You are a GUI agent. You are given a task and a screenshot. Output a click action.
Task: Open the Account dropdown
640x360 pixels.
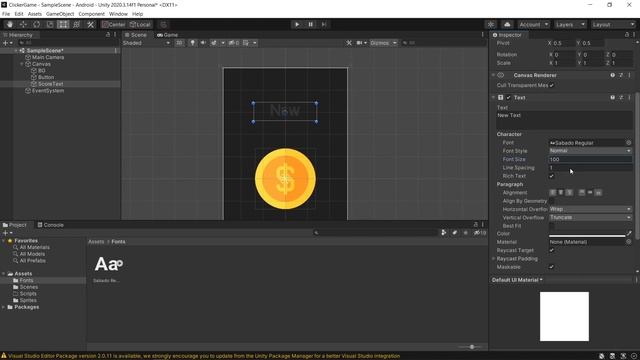534,24
